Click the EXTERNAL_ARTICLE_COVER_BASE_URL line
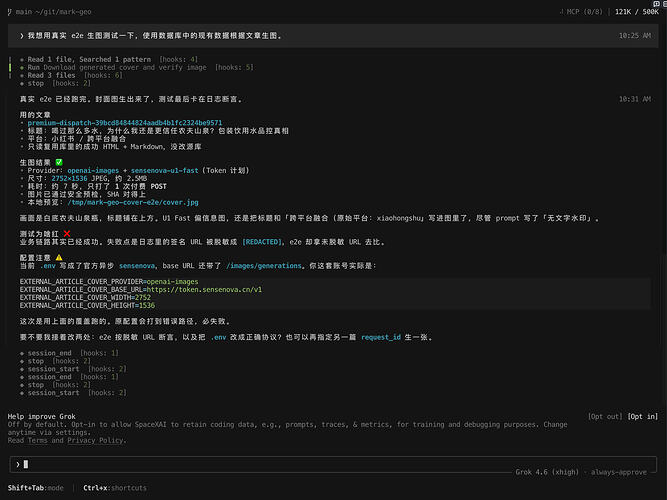Screen dimensions: 667x500 [x=141, y=289]
